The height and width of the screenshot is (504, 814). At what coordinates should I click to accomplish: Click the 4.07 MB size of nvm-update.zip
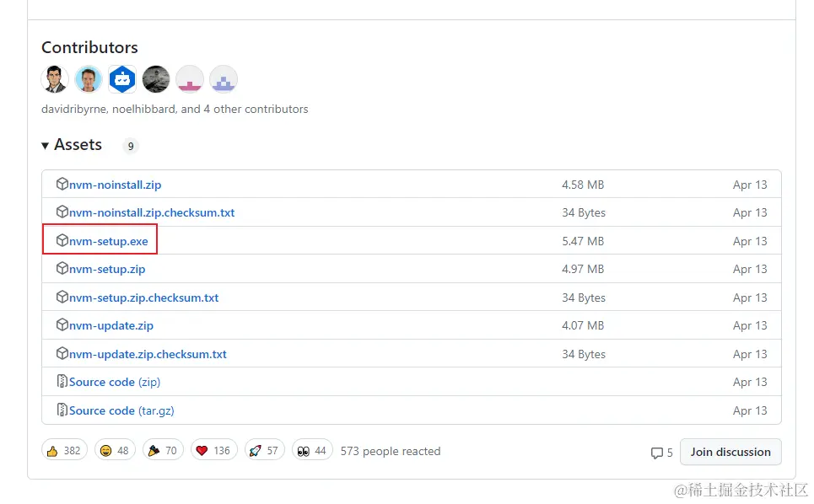[583, 325]
